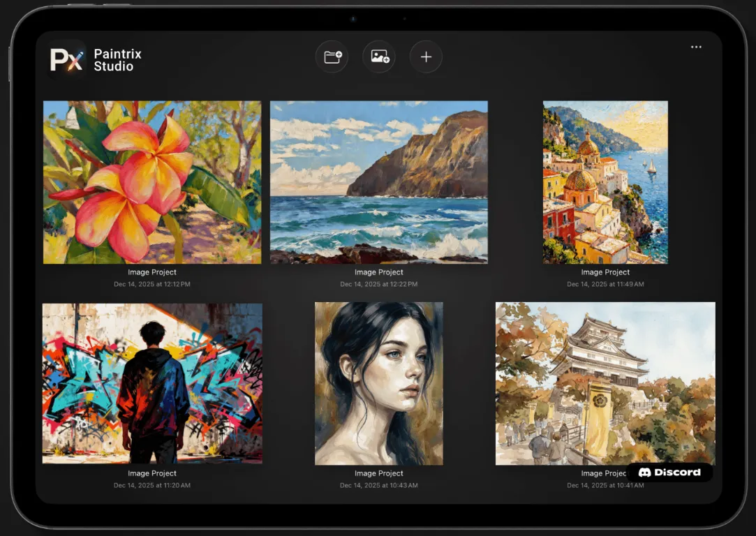Select 'Image Project' label under graffiti painting
The width and height of the screenshot is (756, 536).
(x=152, y=473)
